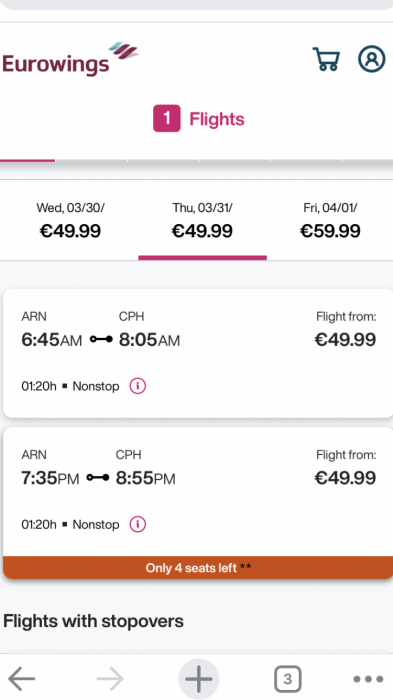Choose the 6:45AM ARN to CPH flight card
This screenshot has width=393, height=700.
(x=198, y=353)
